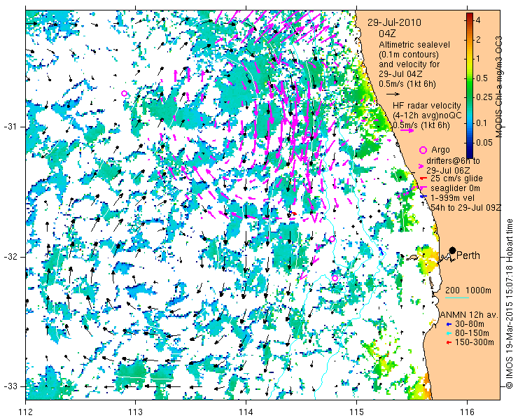Click the longitude axis label '116'
Image resolution: width=518 pixels, height=420 pixels.
click(x=467, y=412)
